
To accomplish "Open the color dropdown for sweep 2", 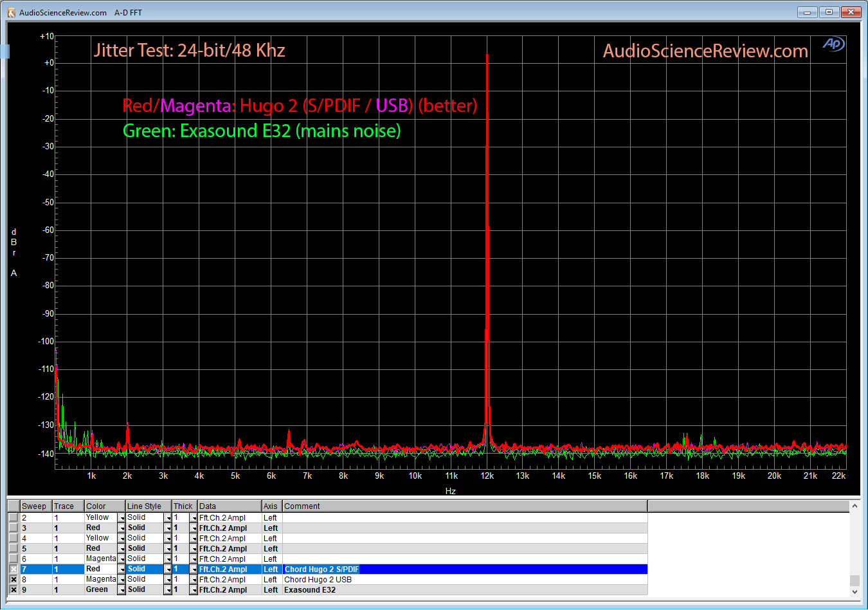I will click(122, 518).
